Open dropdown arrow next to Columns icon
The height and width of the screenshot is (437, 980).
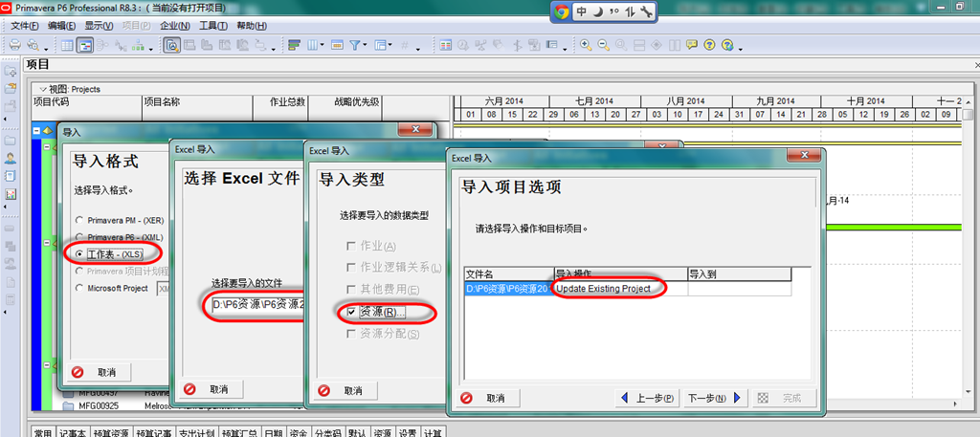[x=323, y=46]
